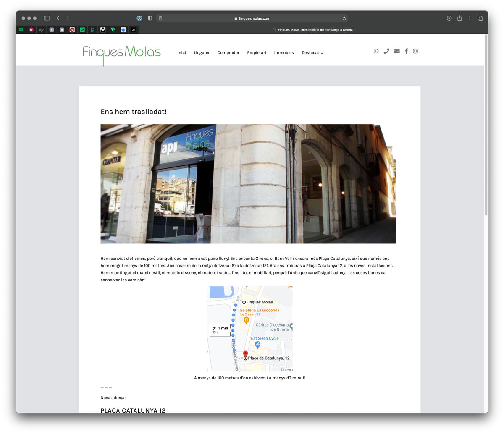Click the address bar finquesmolas.com
504x434 pixels.
pos(252,18)
